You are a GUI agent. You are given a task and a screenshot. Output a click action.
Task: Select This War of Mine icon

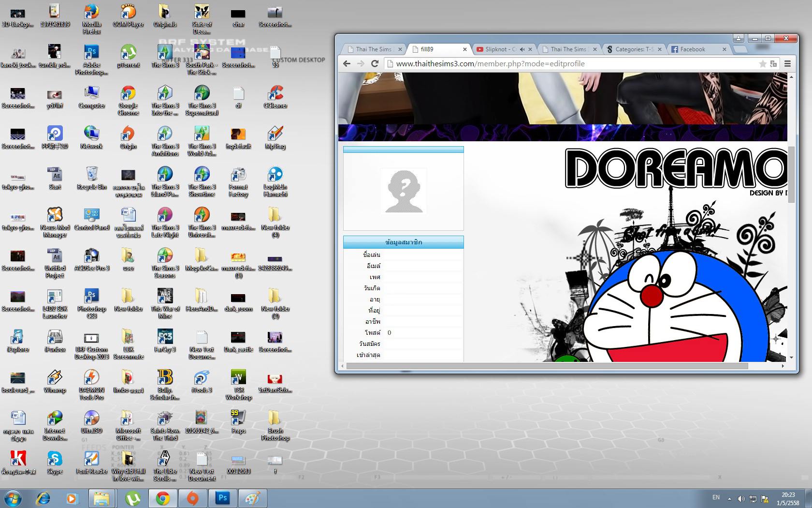click(165, 304)
